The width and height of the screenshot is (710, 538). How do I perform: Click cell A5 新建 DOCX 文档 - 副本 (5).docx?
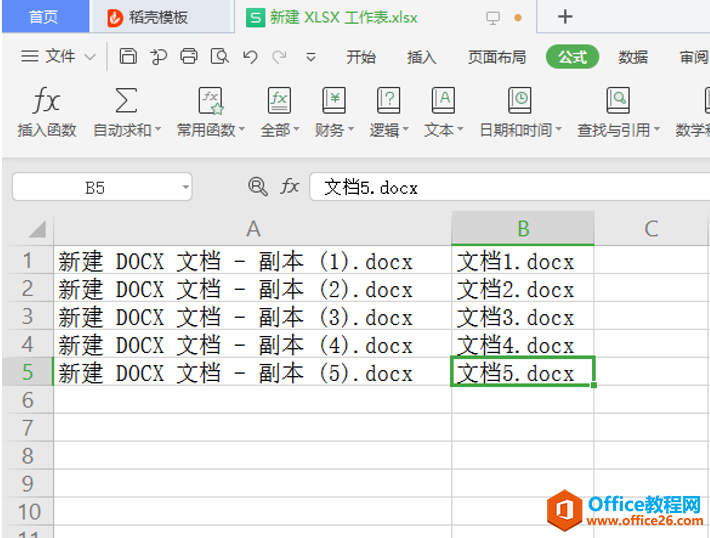point(253,372)
